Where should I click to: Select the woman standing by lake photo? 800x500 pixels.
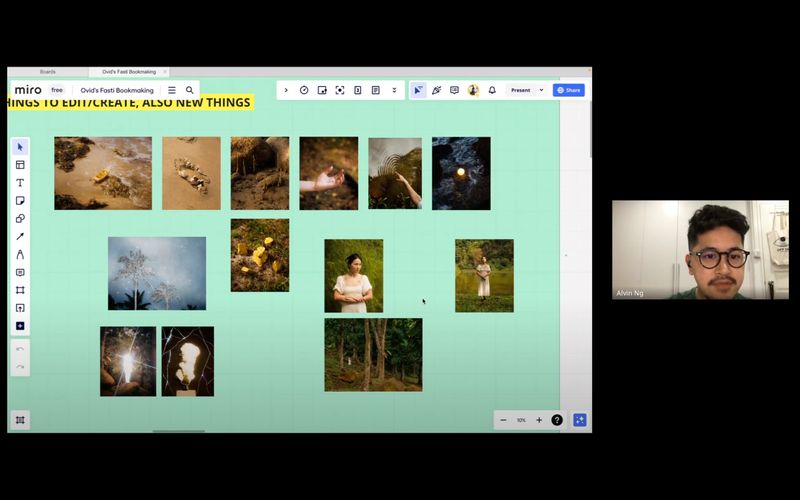[x=484, y=276]
